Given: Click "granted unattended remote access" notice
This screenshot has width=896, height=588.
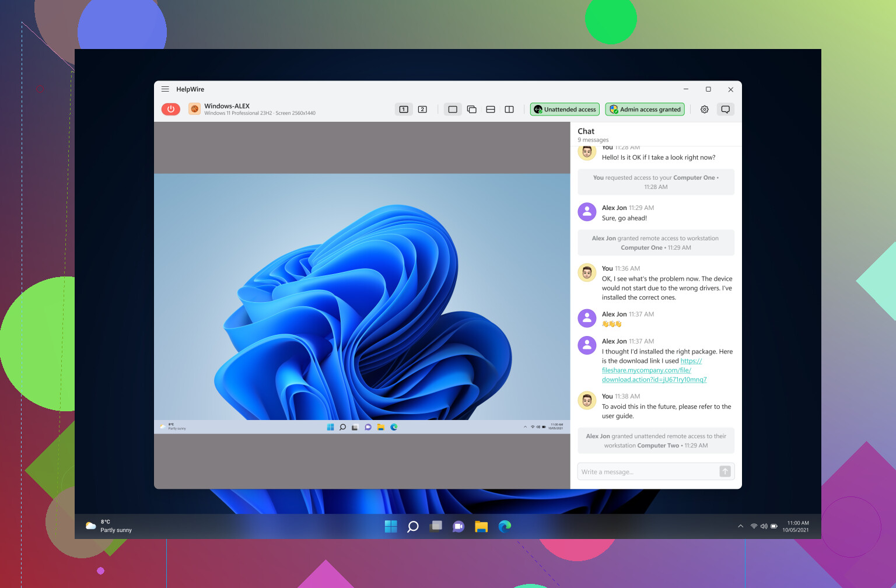Looking at the screenshot, I should 656,441.
